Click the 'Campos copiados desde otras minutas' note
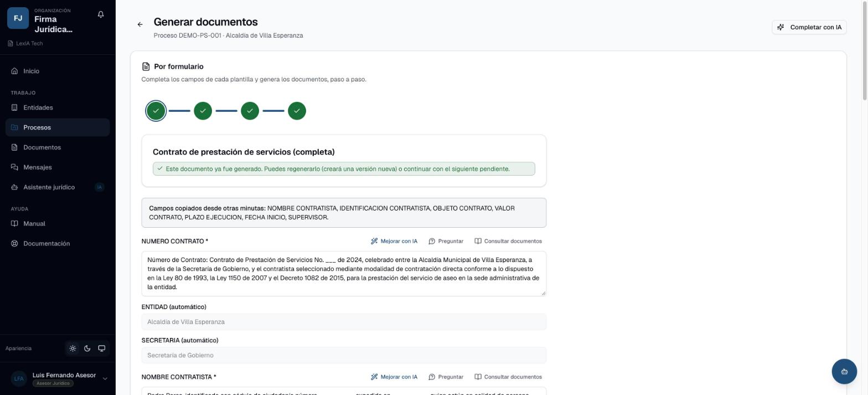This screenshot has height=395, width=868. 344,213
